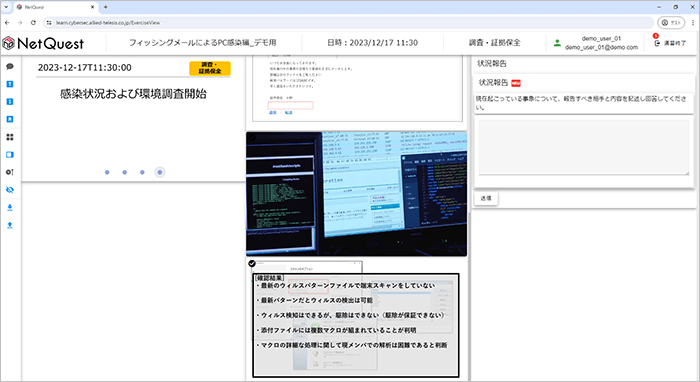
Task: Go back with the browser back arrow
Action: click(7, 22)
